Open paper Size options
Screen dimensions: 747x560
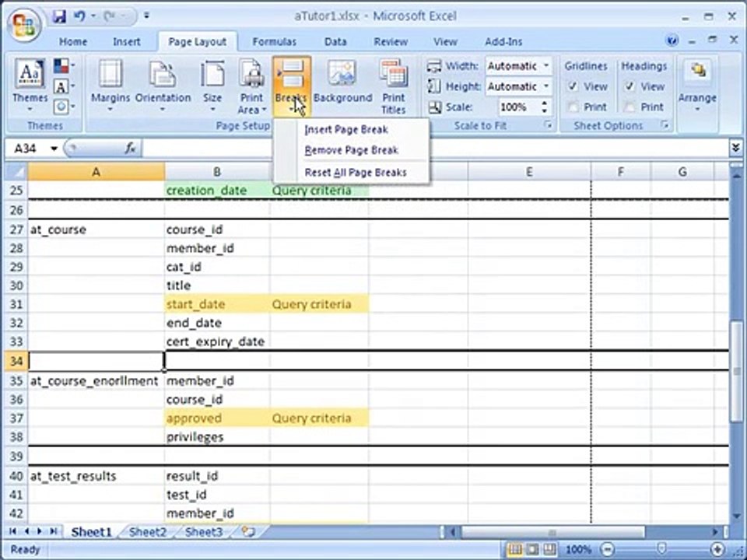click(x=212, y=86)
